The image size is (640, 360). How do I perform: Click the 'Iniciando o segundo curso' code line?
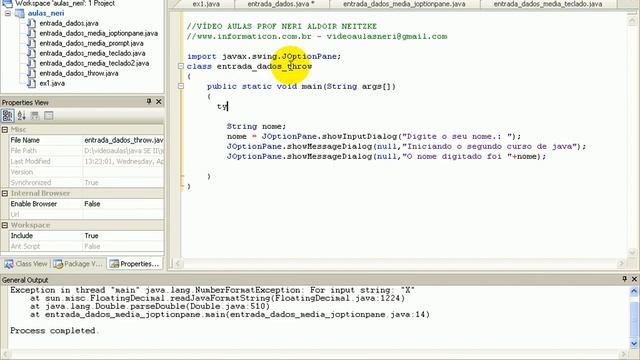(406, 146)
